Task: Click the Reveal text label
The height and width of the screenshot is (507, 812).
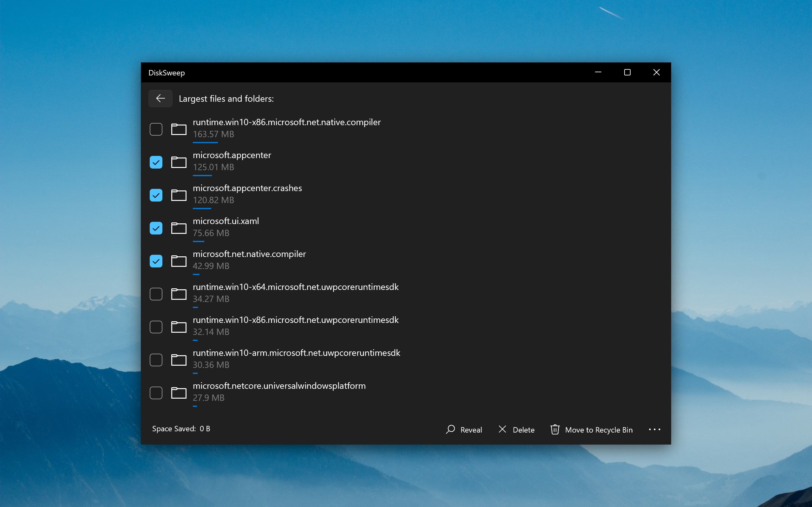Action: click(x=471, y=430)
